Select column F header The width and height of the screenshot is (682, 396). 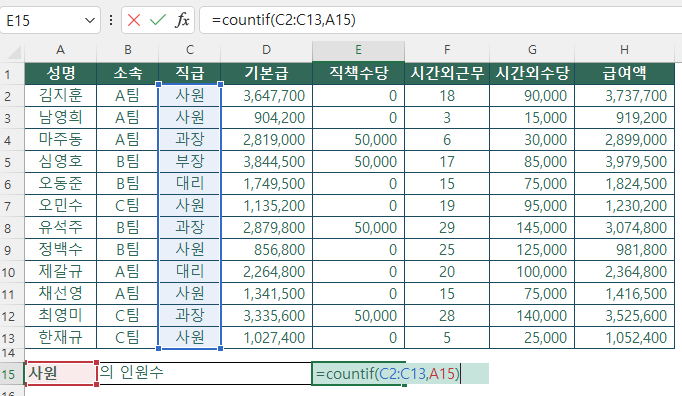pyautogui.click(x=447, y=50)
